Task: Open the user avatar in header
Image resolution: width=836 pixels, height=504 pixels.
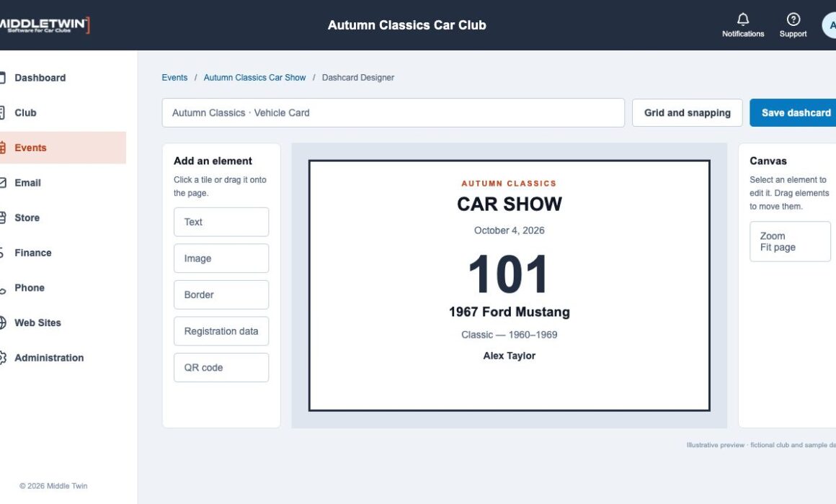Action: click(830, 25)
